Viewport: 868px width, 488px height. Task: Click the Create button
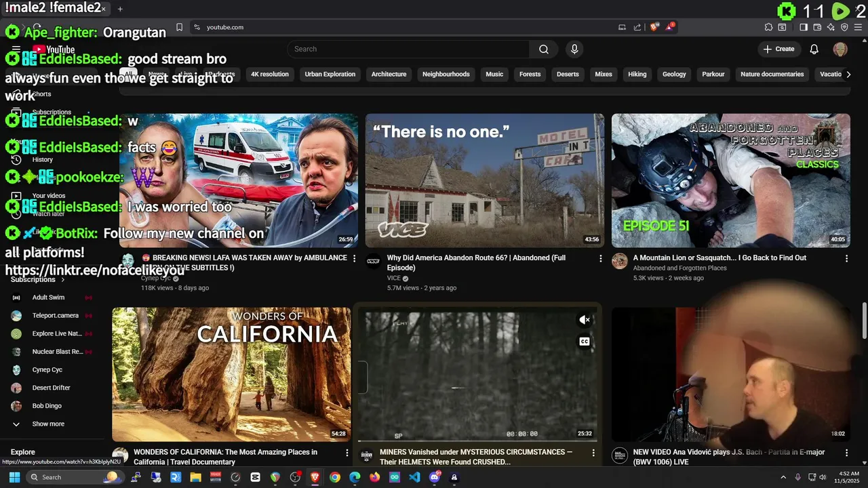(x=778, y=49)
